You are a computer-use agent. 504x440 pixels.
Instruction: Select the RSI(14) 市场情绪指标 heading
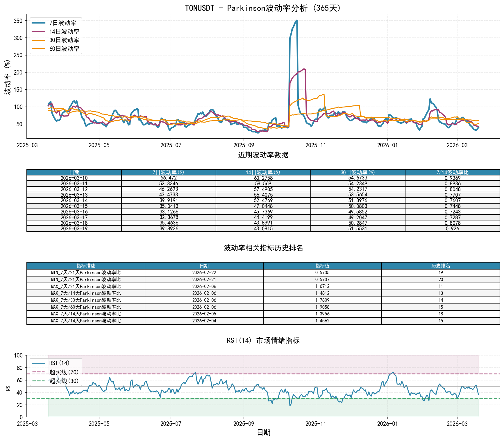click(x=263, y=340)
